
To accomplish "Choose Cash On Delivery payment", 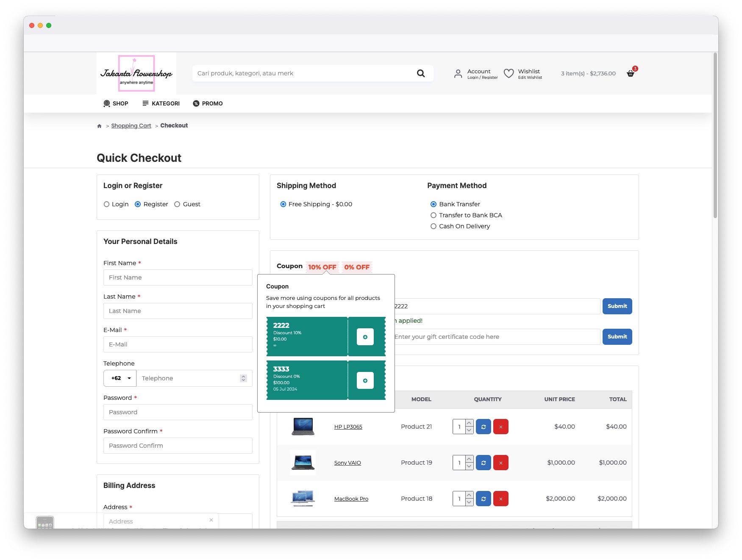I will (433, 226).
